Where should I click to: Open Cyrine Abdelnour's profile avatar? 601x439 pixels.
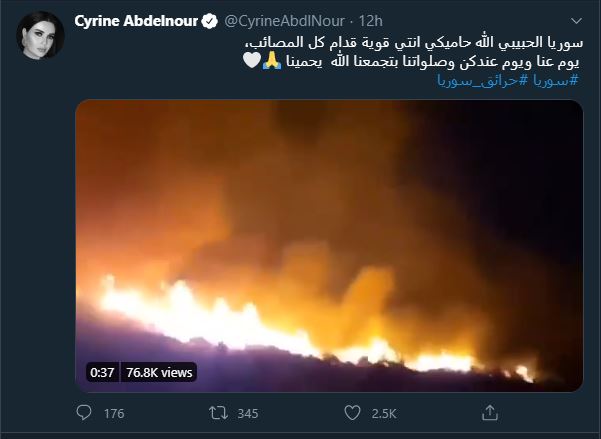[40, 35]
